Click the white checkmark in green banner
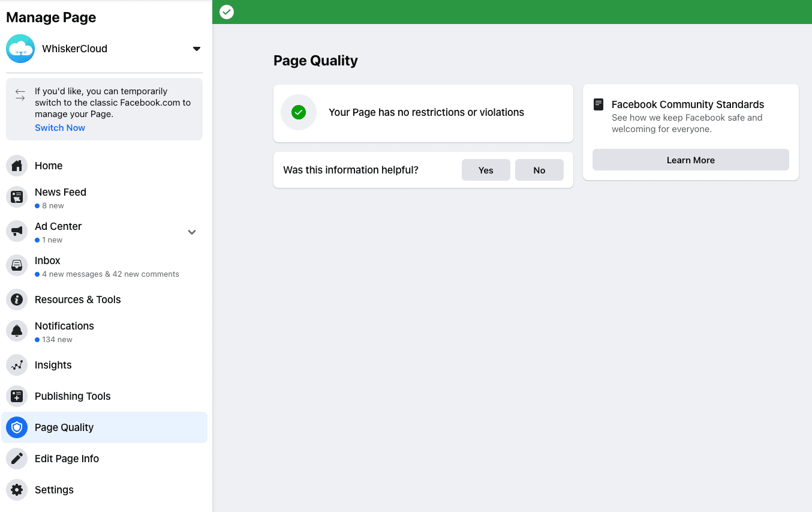The height and width of the screenshot is (512, 812). [x=227, y=11]
